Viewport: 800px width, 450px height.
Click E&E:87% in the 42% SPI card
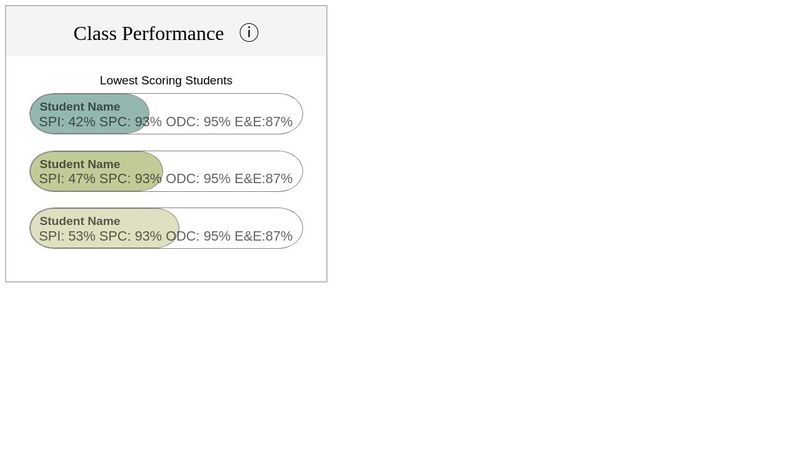point(264,122)
